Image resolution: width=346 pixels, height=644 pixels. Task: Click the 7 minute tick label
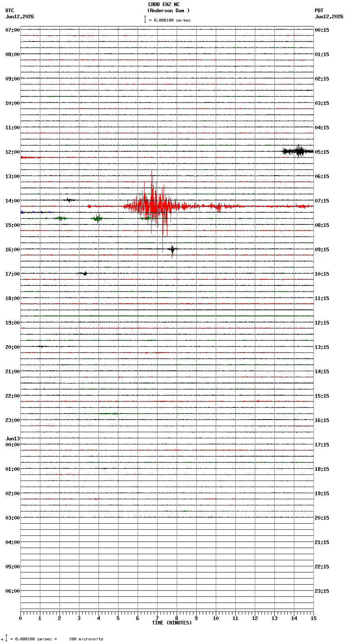157,618
